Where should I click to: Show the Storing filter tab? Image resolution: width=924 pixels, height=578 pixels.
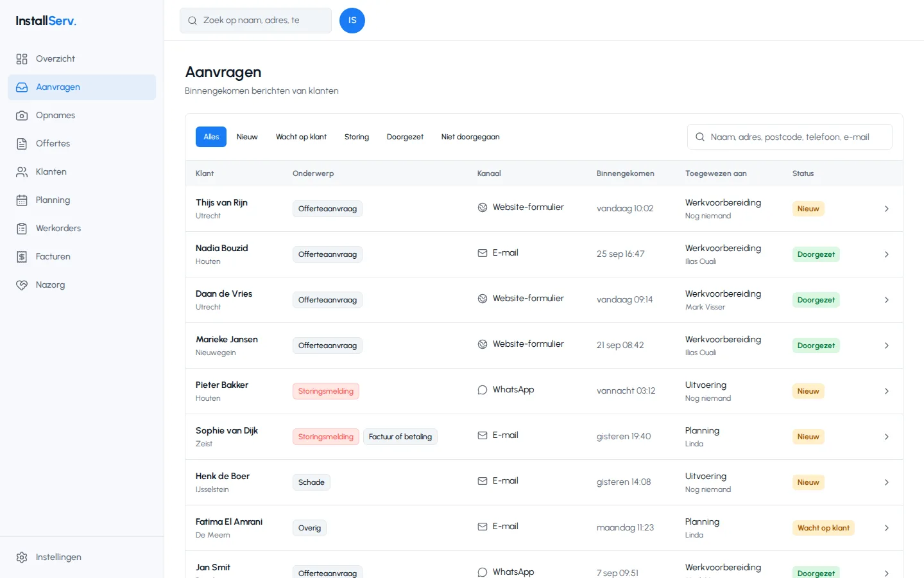coord(357,137)
